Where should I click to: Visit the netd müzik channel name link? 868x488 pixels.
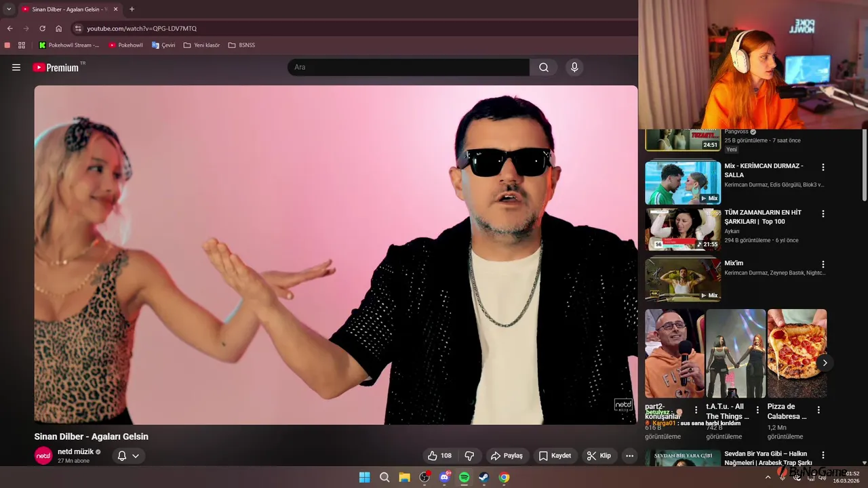75,451
